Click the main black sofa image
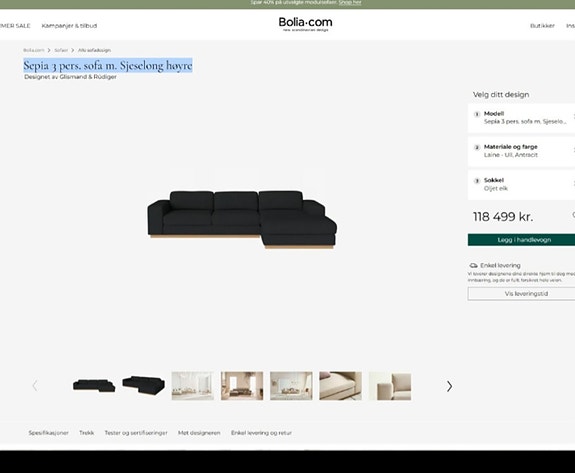This screenshot has width=575, height=473. (x=242, y=219)
